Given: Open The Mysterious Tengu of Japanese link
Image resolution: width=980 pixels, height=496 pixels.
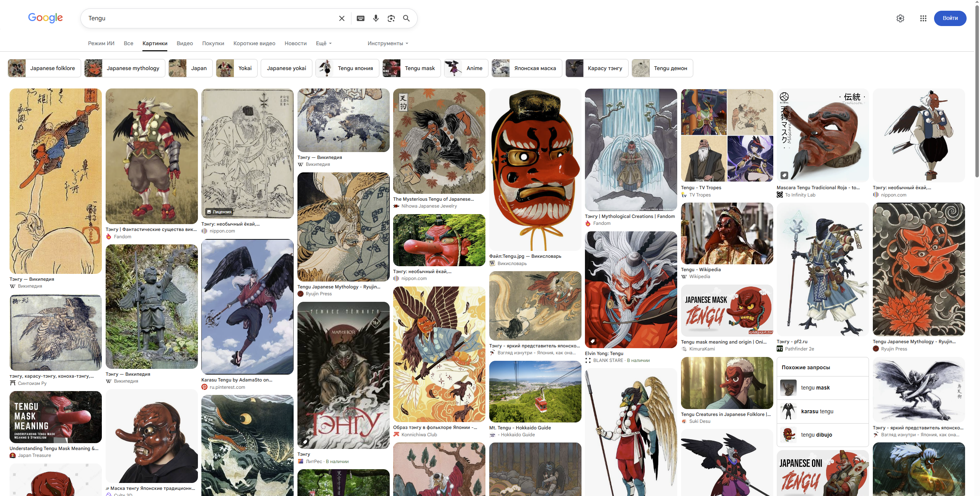Looking at the screenshot, I should (433, 199).
